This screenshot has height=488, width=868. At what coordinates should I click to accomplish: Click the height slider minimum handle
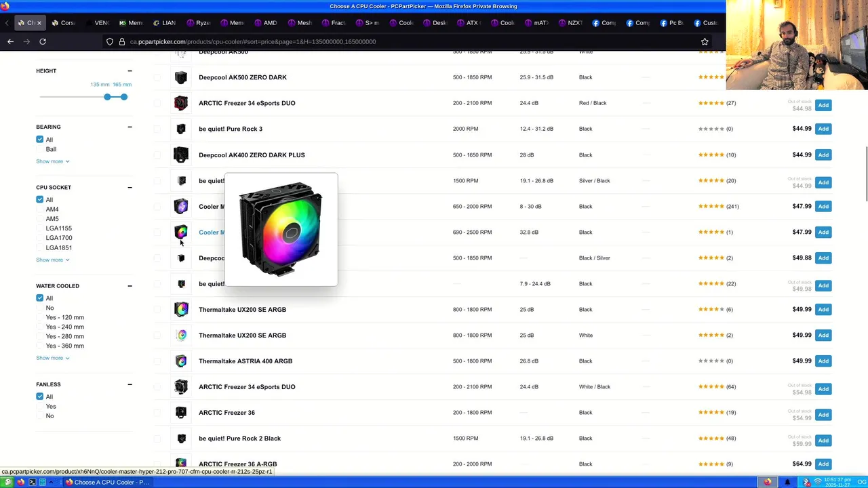click(107, 97)
